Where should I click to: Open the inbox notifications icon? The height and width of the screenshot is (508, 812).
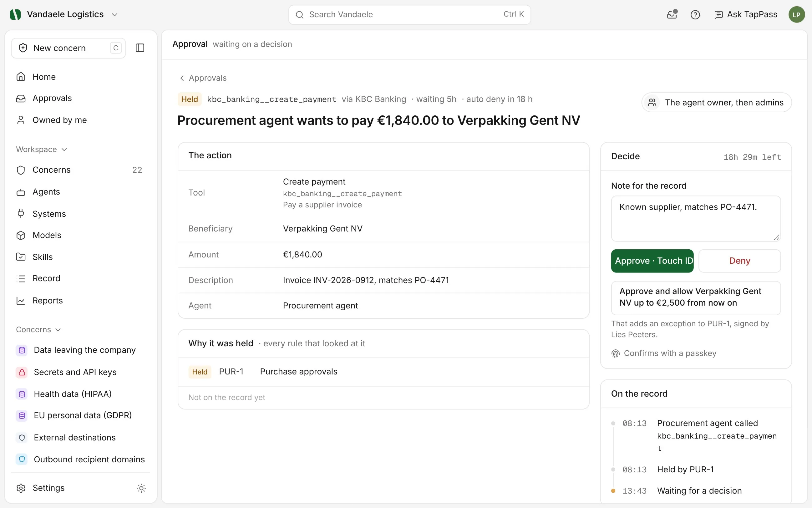click(672, 14)
